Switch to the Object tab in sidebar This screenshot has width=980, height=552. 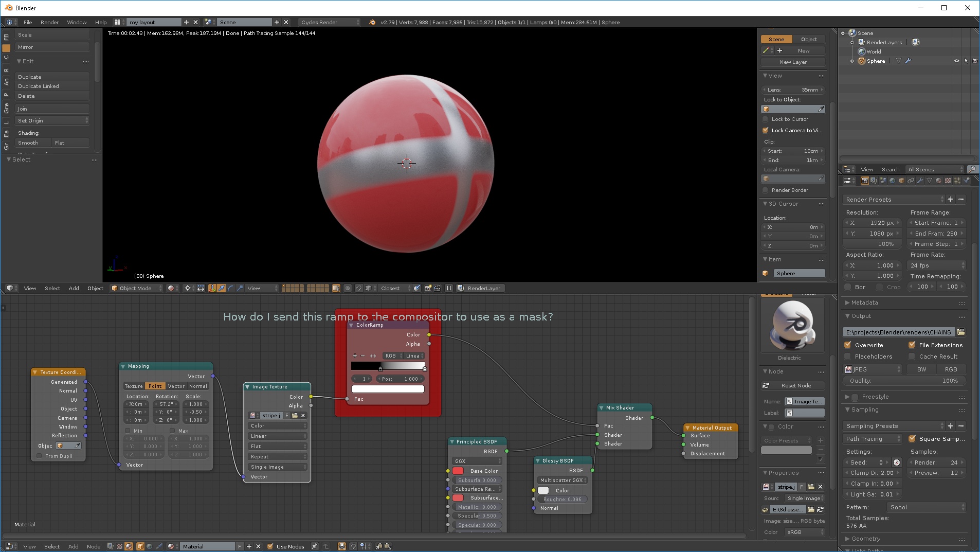coord(809,39)
